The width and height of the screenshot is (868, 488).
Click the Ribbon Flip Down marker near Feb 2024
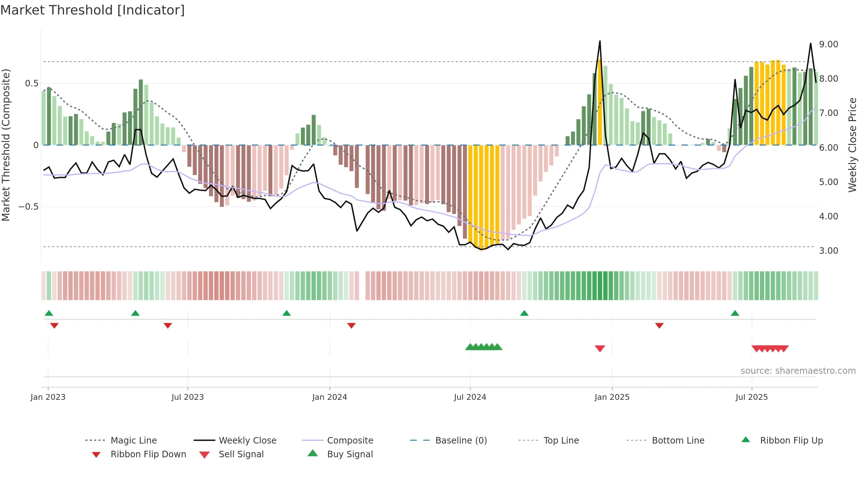tap(352, 325)
